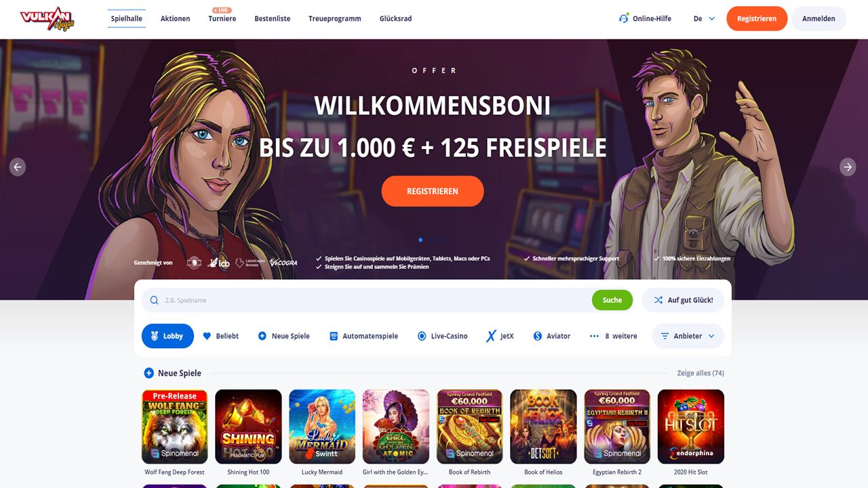Image resolution: width=868 pixels, height=488 pixels.
Task: Select the Aviator category
Action: 551,336
